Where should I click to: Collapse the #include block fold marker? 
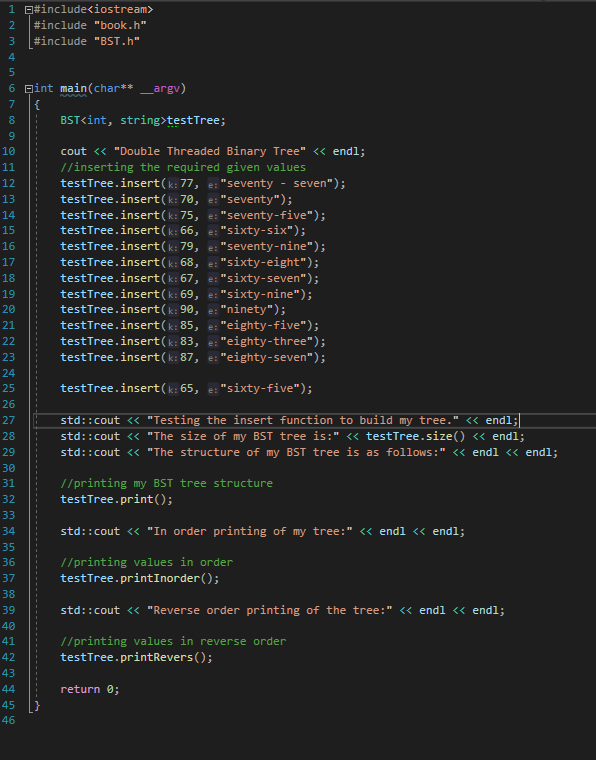[29, 10]
